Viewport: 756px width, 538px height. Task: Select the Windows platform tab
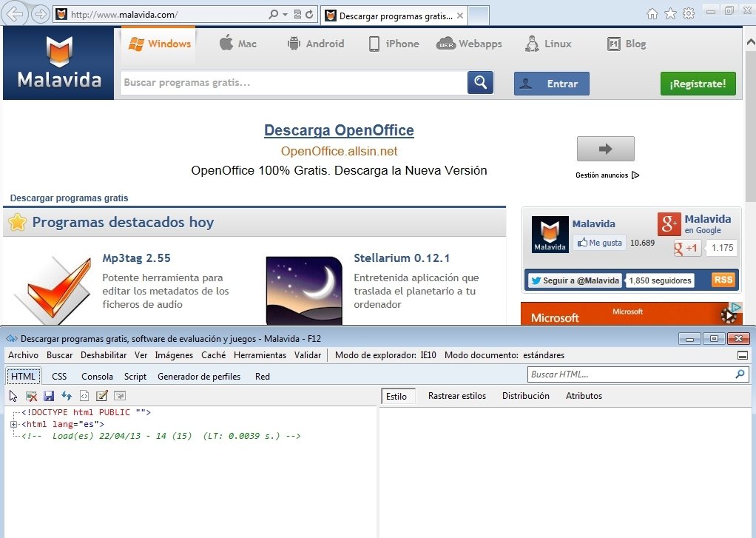[158, 44]
